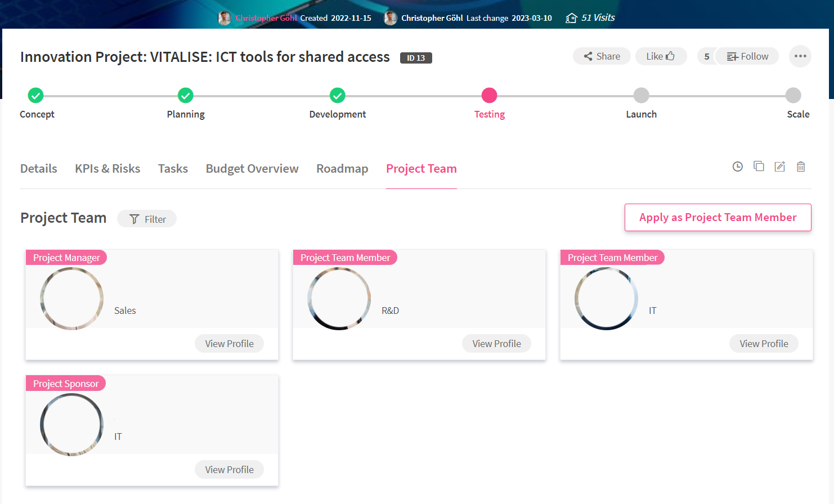The image size is (834, 504).
Task: View Profile of the Project Manager
Action: point(229,344)
